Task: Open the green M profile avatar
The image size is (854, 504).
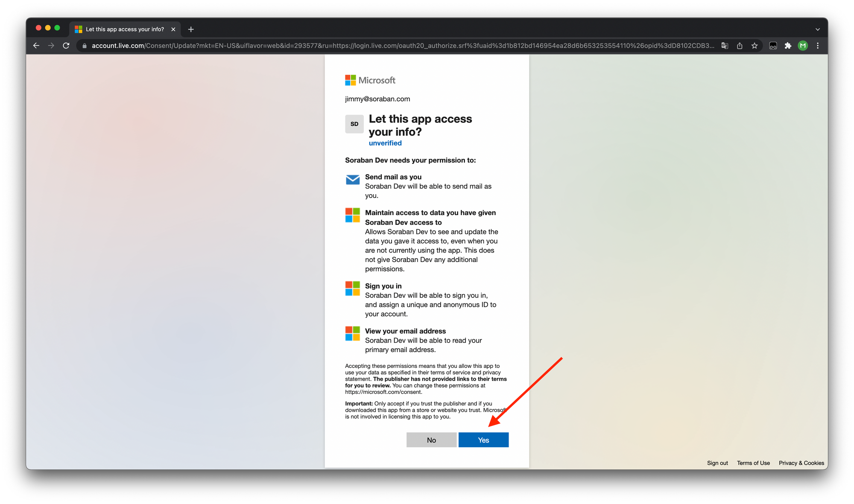Action: (803, 46)
